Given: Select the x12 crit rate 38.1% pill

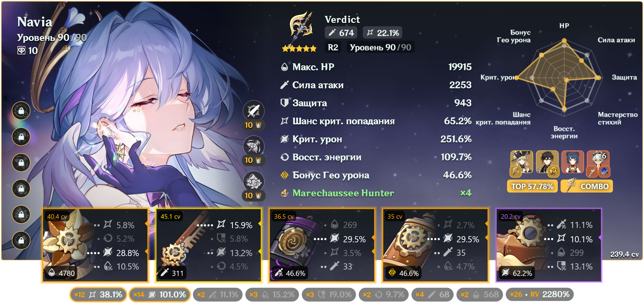Looking at the screenshot, I should click(x=98, y=295).
